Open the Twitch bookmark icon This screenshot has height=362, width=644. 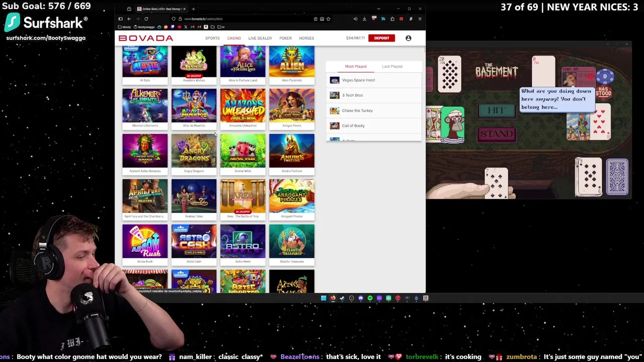coord(173,27)
